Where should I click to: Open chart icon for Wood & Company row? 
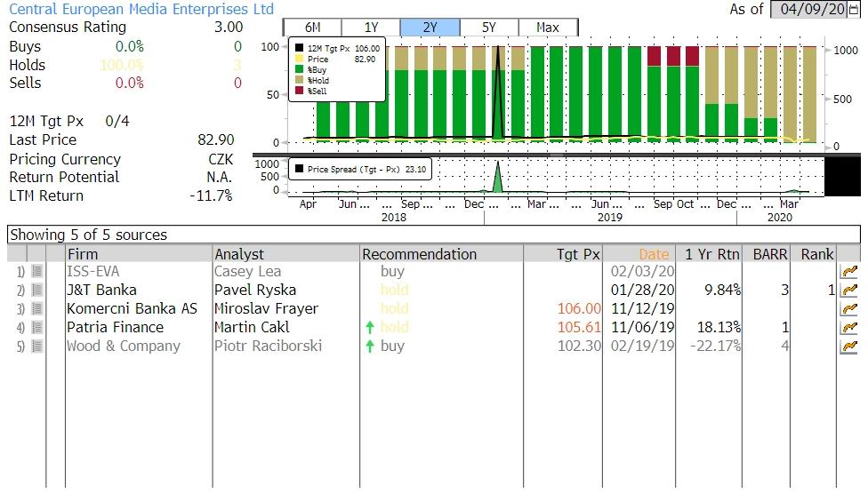point(848,347)
